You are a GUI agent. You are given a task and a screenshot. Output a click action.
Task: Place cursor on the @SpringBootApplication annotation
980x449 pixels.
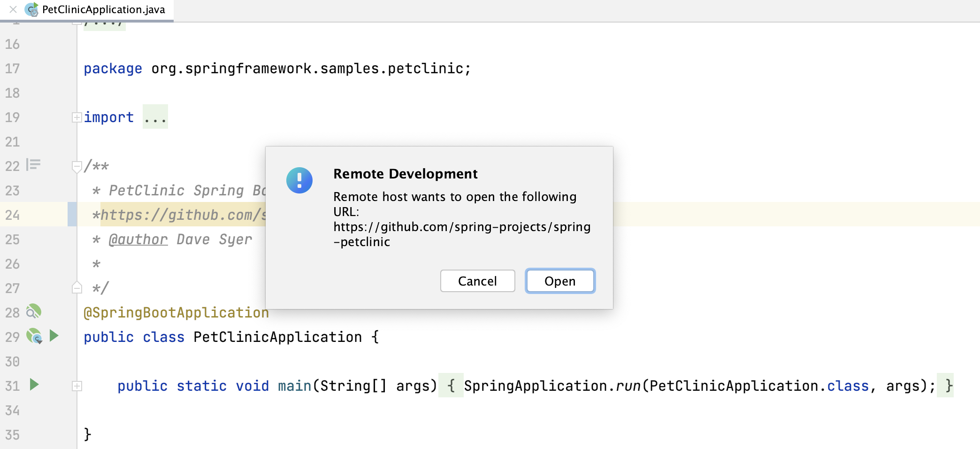pos(176,312)
